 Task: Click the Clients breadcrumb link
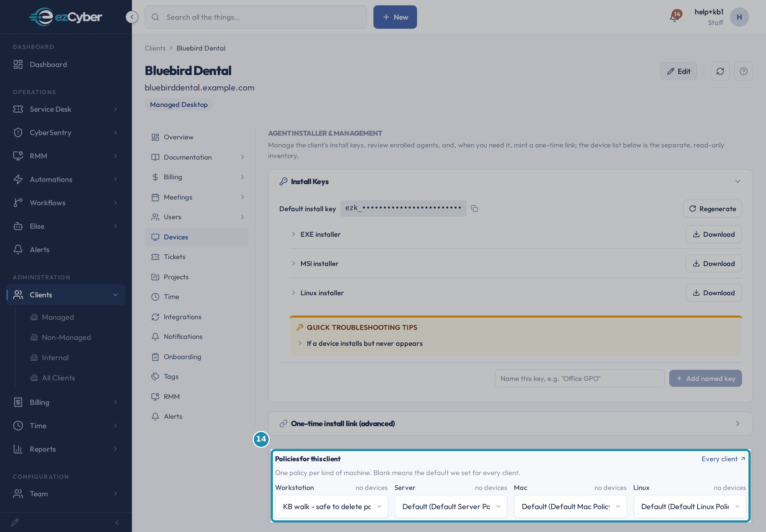(x=155, y=48)
